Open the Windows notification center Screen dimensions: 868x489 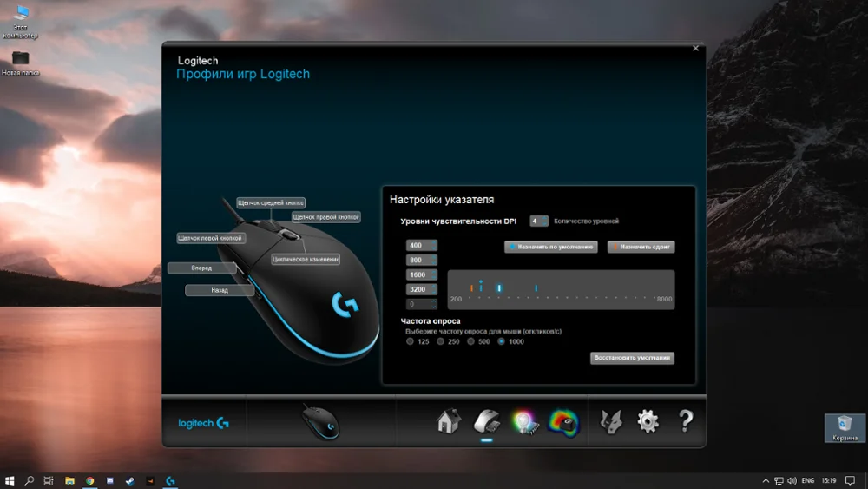pos(850,480)
